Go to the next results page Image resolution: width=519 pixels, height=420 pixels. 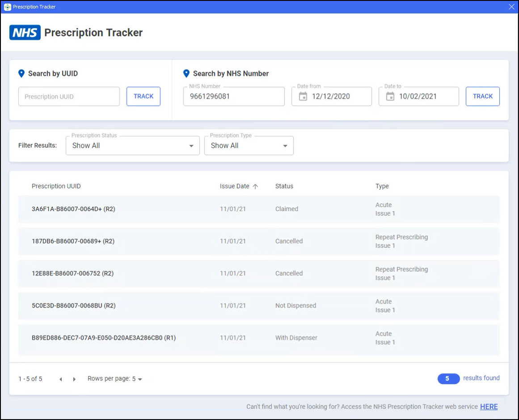point(74,379)
